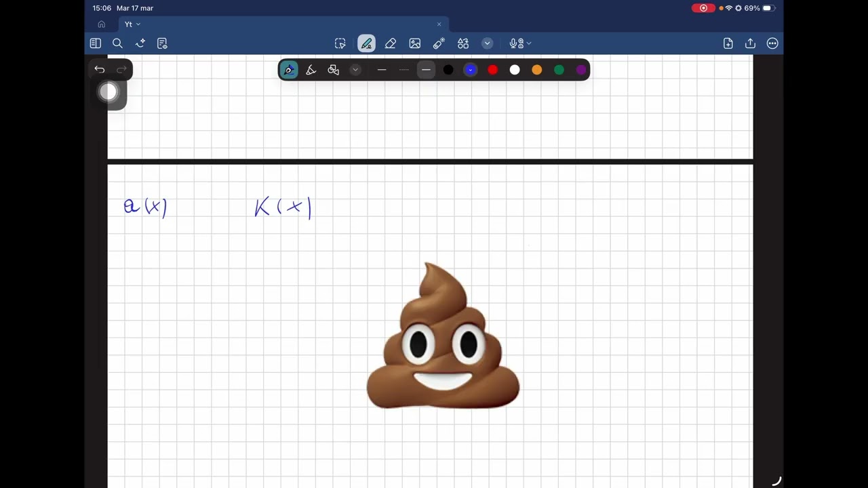The image size is (868, 488).
Task: Pick the purple pen color
Action: point(581,70)
